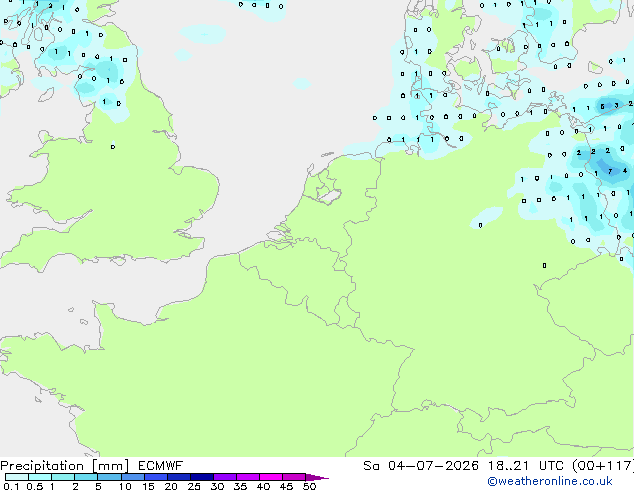634x490 pixels.
Task: Click the 1–2 mm legend color swatch
Action: (x=63, y=477)
